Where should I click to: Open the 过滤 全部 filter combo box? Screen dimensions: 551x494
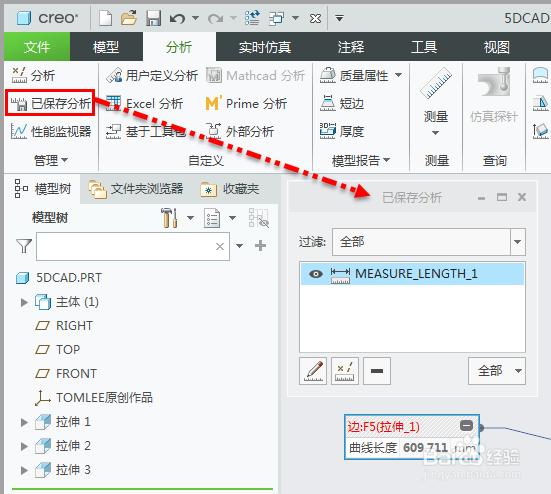(429, 242)
